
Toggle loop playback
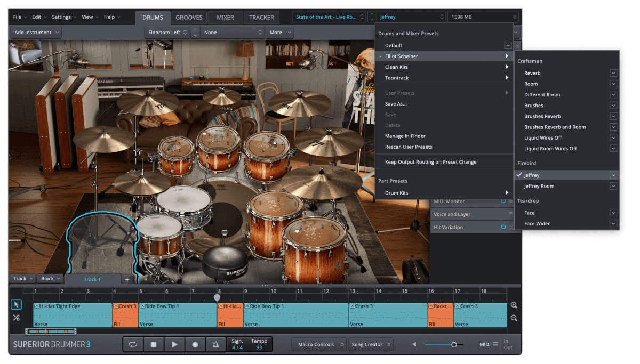(133, 344)
